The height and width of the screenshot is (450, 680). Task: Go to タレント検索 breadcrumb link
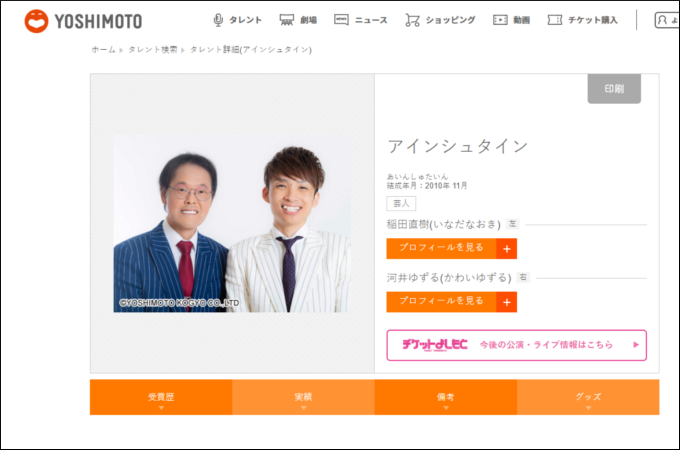(x=153, y=49)
